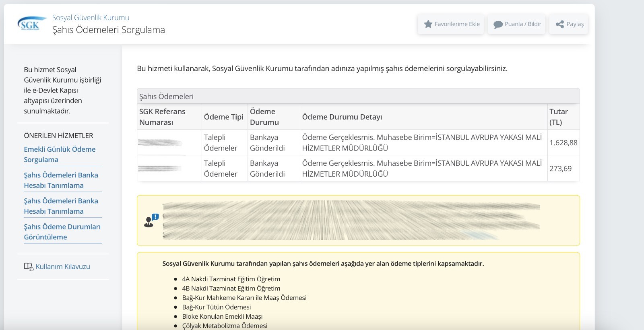The width and height of the screenshot is (644, 330).
Task: Click the ÖNERİLEN HİZMETLER heading
Action: tap(58, 136)
